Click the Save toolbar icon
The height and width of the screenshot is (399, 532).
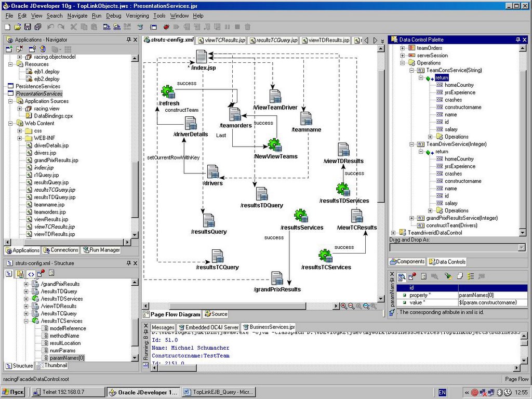pos(28,27)
